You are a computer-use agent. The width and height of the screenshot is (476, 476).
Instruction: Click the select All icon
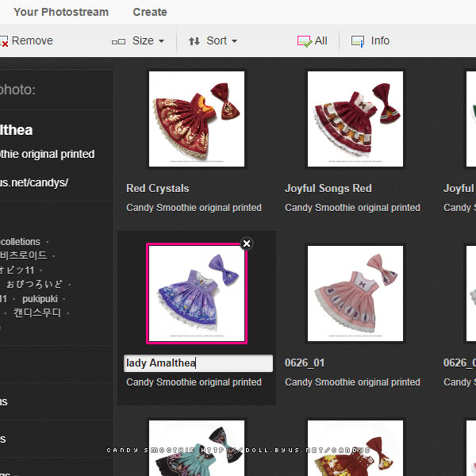(x=305, y=41)
